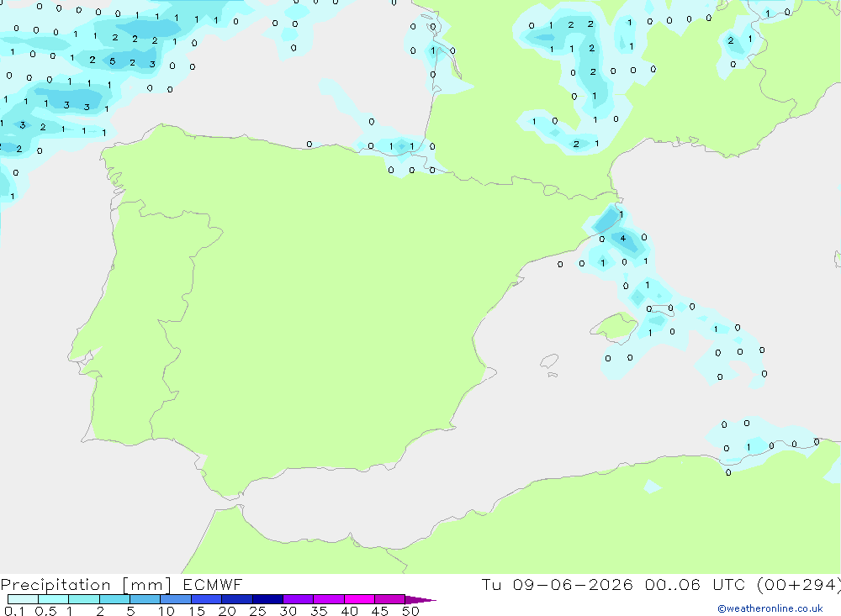This screenshot has height=616, width=841.
Task: Click the '(00+294)' forecast offset text
Action: [x=799, y=584]
